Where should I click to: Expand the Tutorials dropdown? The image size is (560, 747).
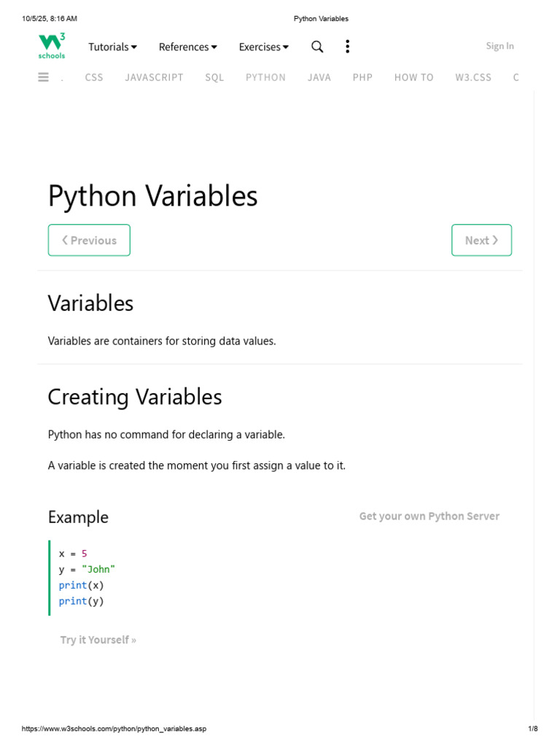tap(112, 47)
